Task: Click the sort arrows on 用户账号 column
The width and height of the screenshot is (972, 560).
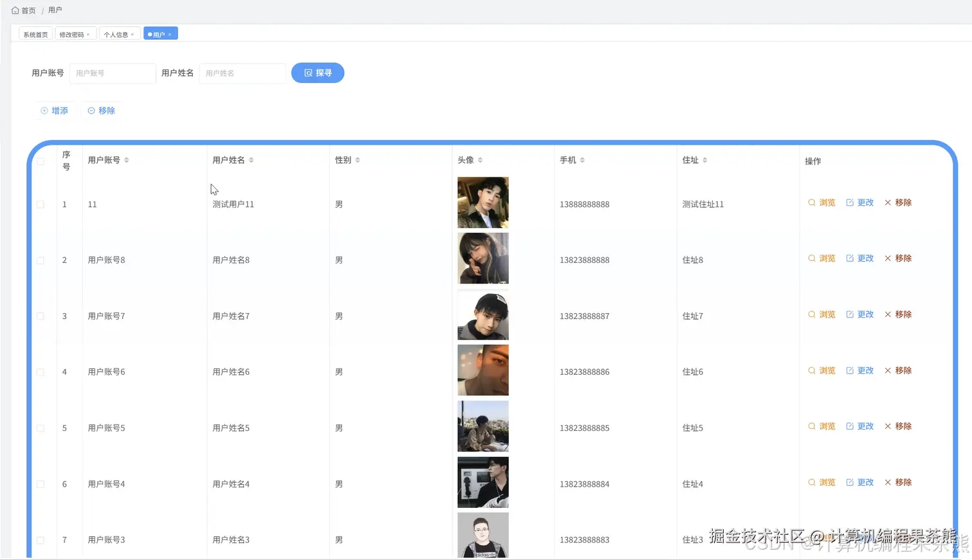Action: (x=125, y=159)
